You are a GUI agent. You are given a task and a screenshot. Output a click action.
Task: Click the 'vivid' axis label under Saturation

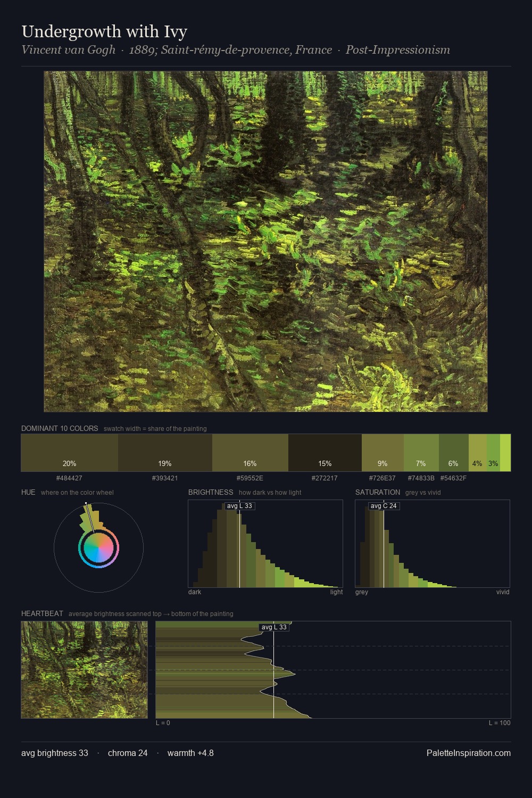click(503, 592)
